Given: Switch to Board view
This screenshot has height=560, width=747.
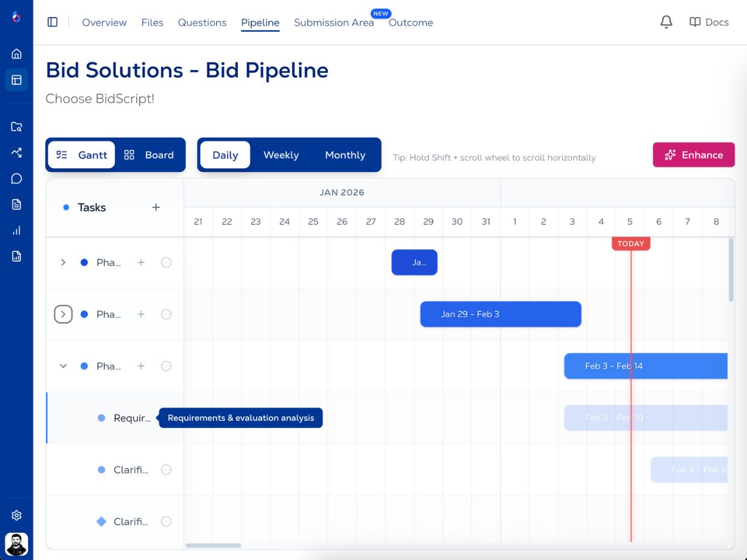Looking at the screenshot, I should (x=149, y=155).
